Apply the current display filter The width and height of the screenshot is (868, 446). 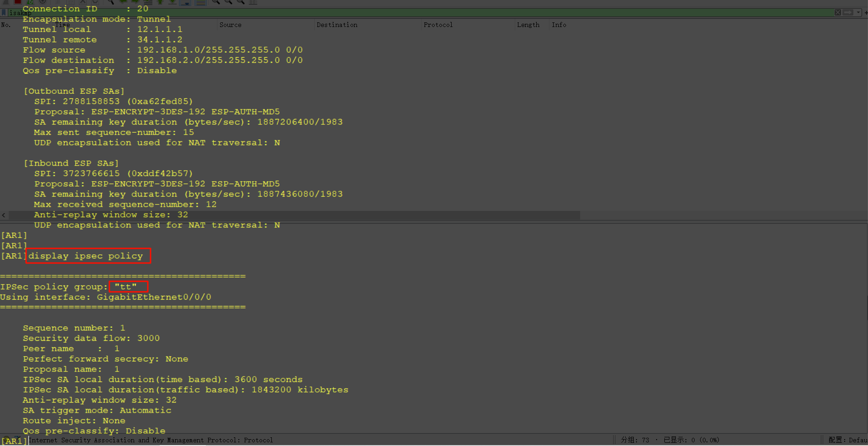coord(848,12)
